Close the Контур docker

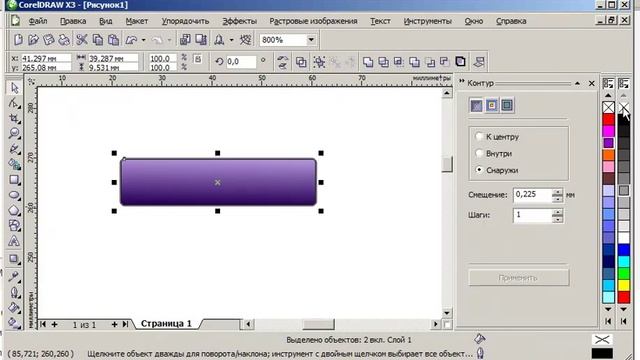pyautogui.click(x=591, y=83)
